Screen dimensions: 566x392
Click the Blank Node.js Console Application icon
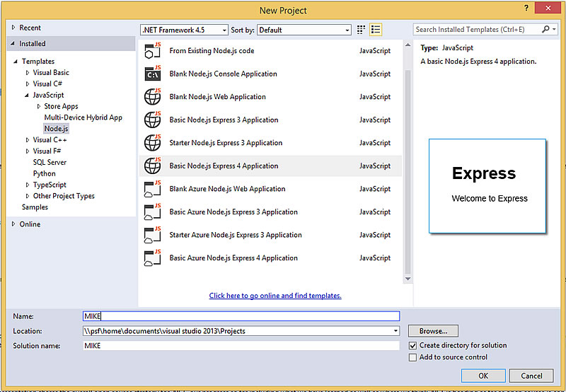(152, 74)
